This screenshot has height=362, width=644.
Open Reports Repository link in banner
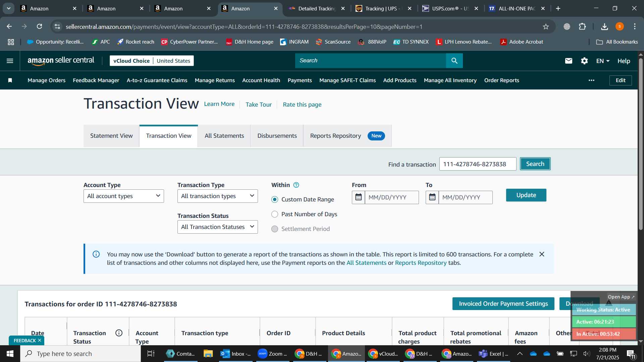(x=421, y=263)
